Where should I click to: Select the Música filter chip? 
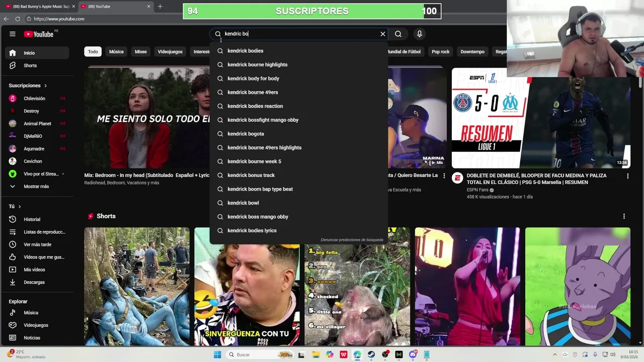pos(116,52)
